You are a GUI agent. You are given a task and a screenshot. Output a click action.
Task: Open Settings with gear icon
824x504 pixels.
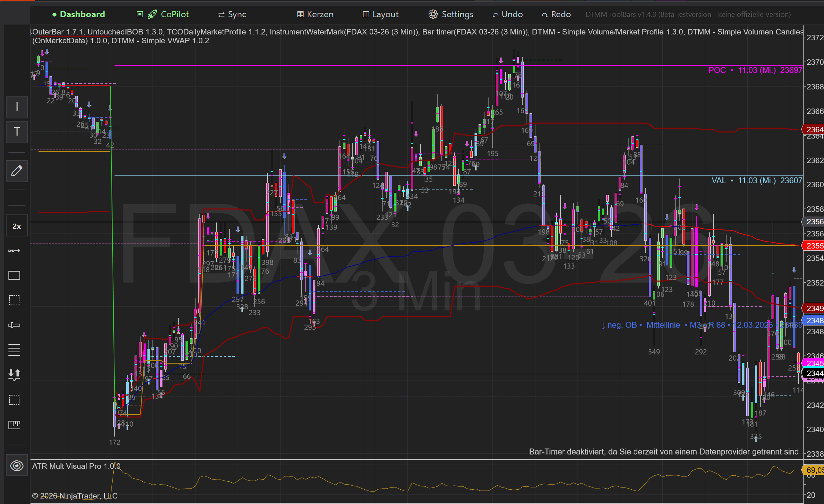point(451,14)
